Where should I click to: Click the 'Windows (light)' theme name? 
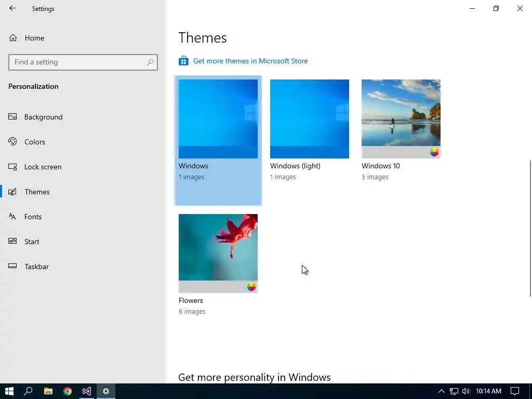click(295, 166)
